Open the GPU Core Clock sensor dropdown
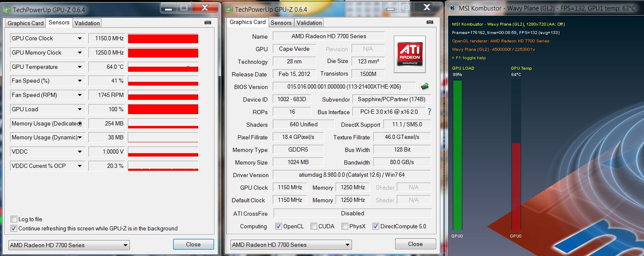 [x=80, y=39]
